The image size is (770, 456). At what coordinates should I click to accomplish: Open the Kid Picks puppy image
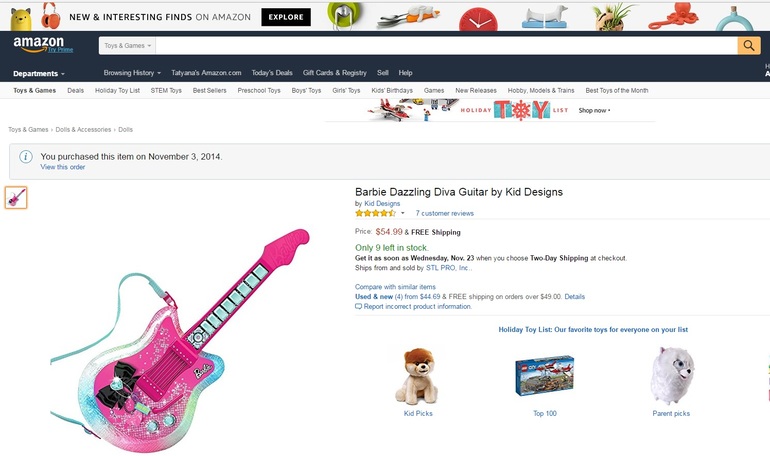click(418, 375)
